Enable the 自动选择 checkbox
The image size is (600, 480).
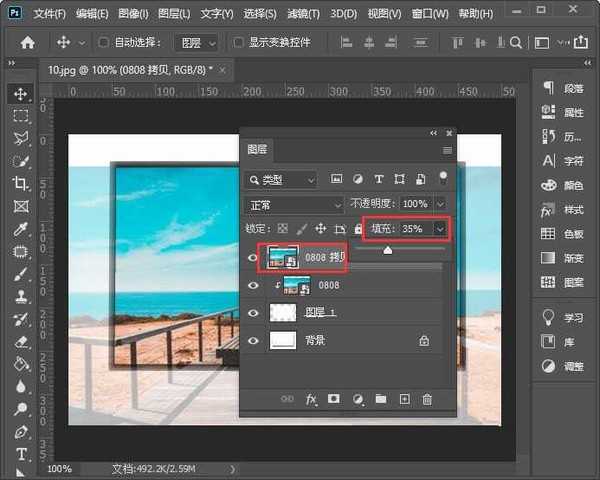(x=105, y=43)
